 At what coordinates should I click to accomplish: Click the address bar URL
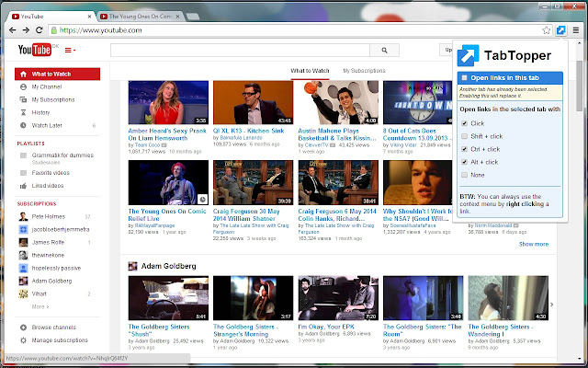100,30
